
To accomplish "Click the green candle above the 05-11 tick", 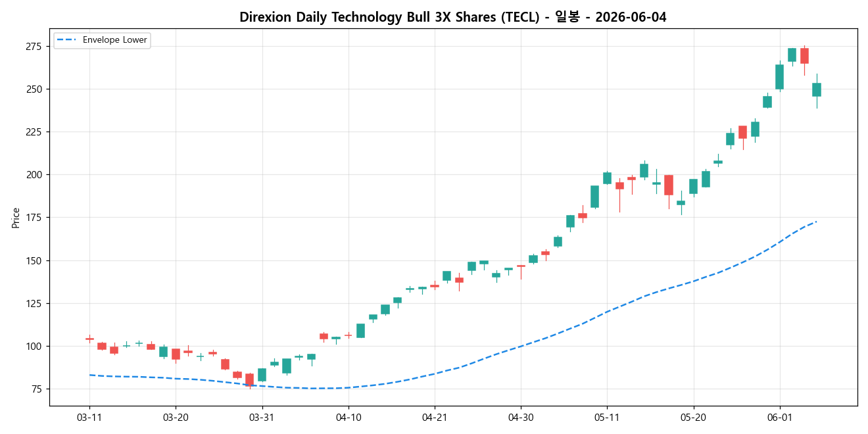I will [607, 178].
